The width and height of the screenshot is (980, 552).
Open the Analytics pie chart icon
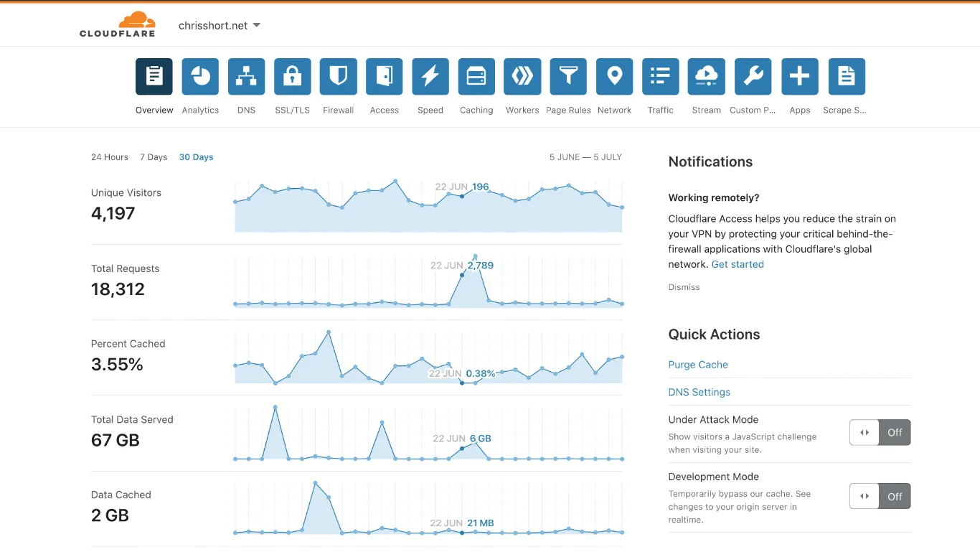200,77
